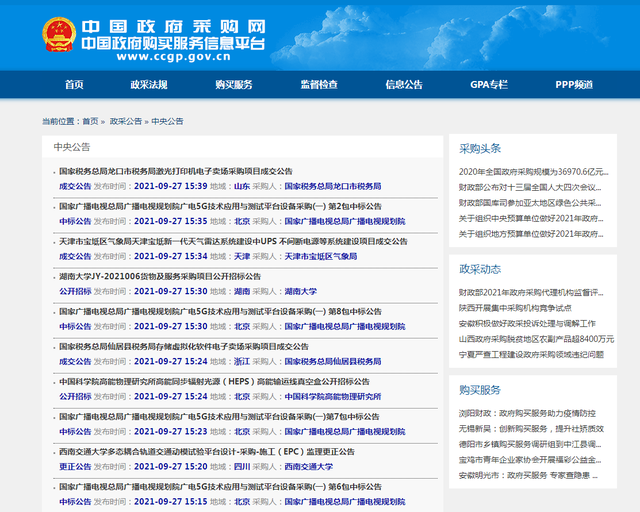Click the 政采动态 section heading
This screenshot has width=640, height=512.
pos(480,269)
